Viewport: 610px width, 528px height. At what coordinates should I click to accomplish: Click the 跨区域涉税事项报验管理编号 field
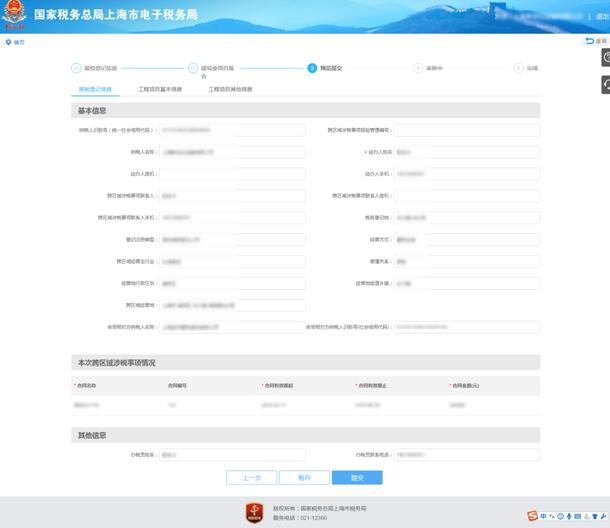[467, 130]
